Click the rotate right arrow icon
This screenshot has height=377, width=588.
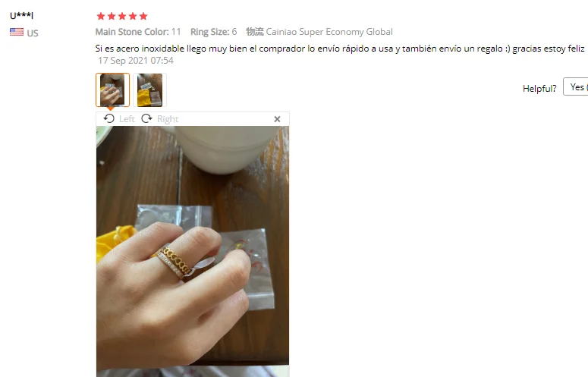(146, 118)
